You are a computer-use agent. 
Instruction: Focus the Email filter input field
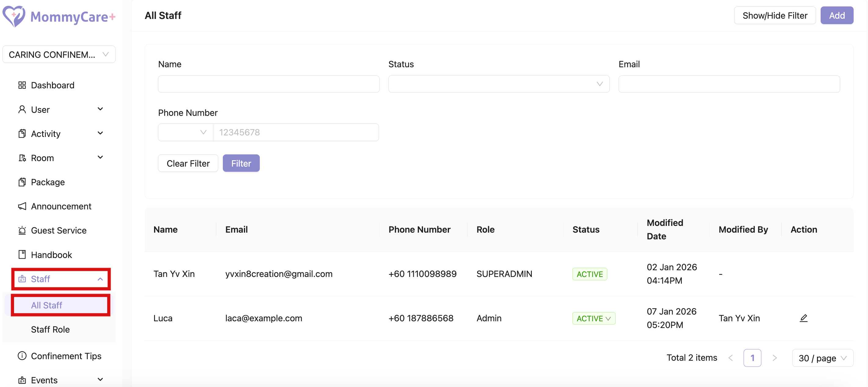729,84
